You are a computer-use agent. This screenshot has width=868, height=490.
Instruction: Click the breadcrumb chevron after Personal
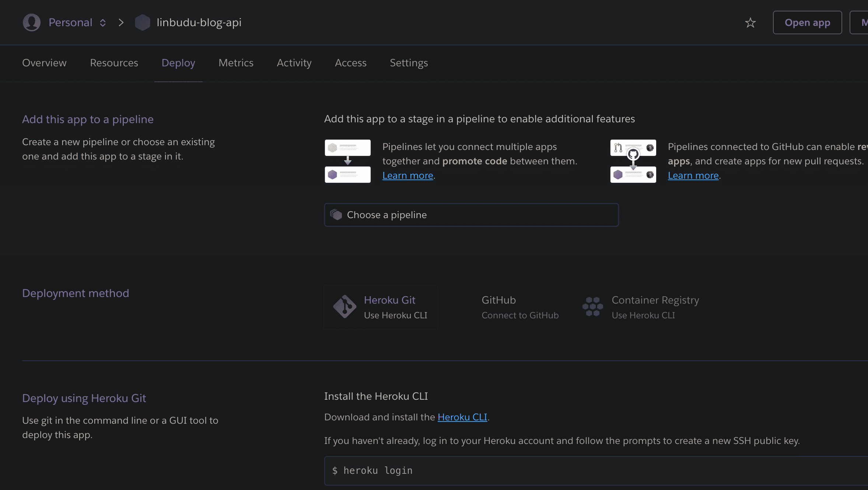pos(121,23)
